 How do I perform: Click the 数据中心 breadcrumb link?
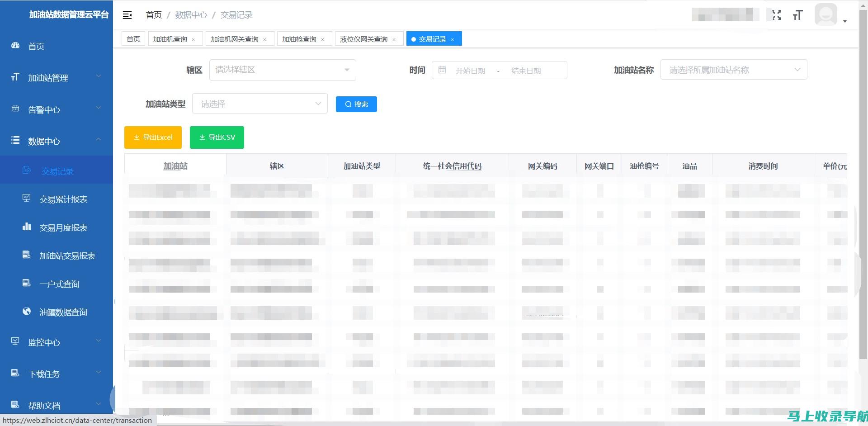point(191,15)
